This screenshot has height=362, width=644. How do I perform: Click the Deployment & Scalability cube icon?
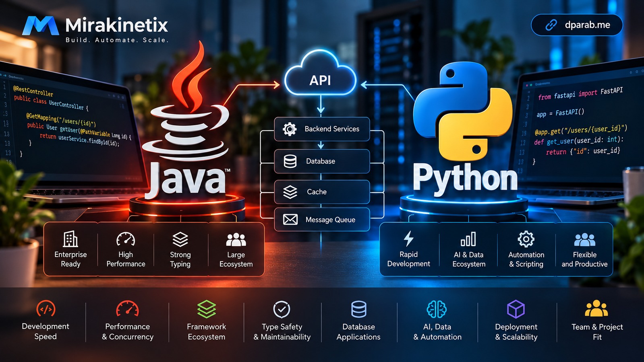(x=516, y=309)
